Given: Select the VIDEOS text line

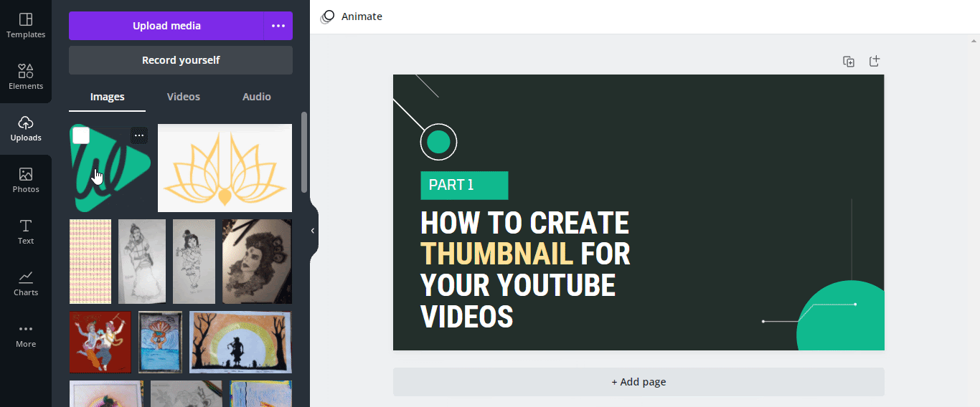Looking at the screenshot, I should [x=467, y=317].
